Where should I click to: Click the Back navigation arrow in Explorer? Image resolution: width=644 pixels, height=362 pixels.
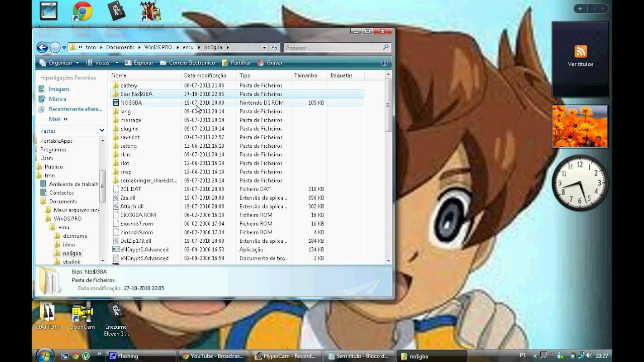[x=42, y=47]
